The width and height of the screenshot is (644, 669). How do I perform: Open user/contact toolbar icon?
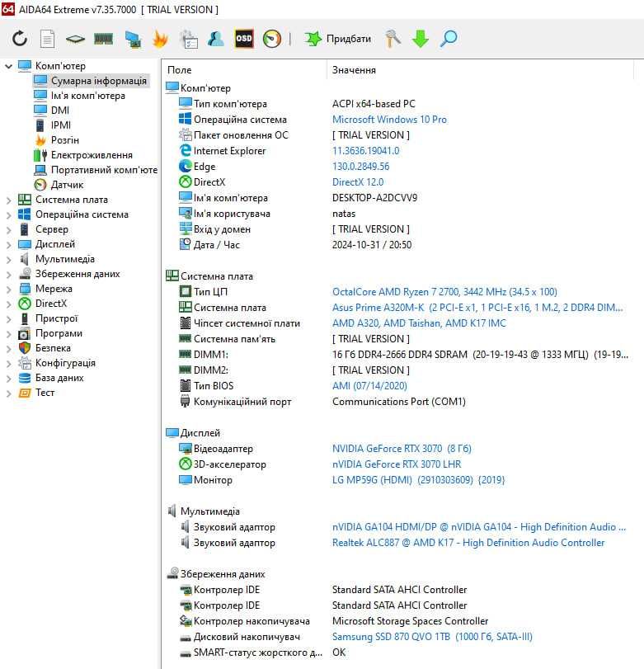click(x=216, y=39)
